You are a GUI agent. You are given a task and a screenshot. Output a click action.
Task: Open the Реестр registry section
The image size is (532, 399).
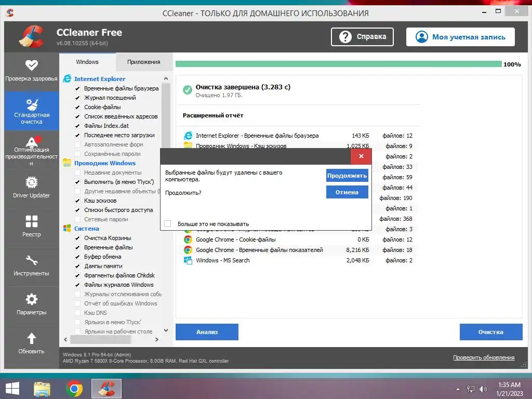(32, 227)
